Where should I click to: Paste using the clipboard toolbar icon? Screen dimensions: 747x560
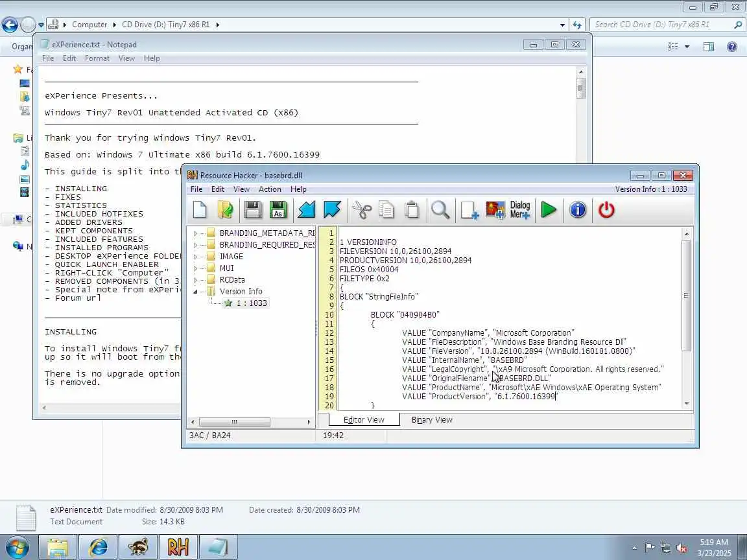[412, 210]
